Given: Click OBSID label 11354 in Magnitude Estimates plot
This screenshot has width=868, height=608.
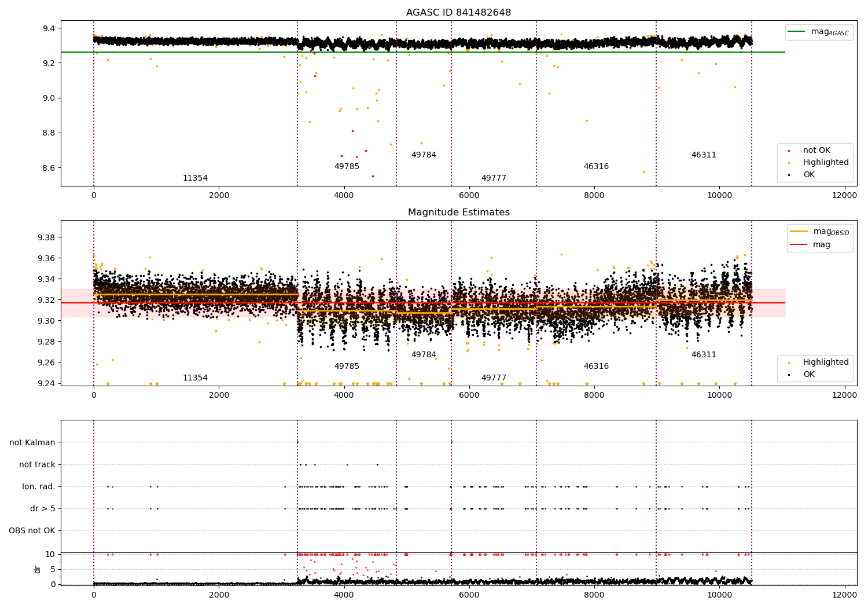Looking at the screenshot, I should click(x=195, y=378).
